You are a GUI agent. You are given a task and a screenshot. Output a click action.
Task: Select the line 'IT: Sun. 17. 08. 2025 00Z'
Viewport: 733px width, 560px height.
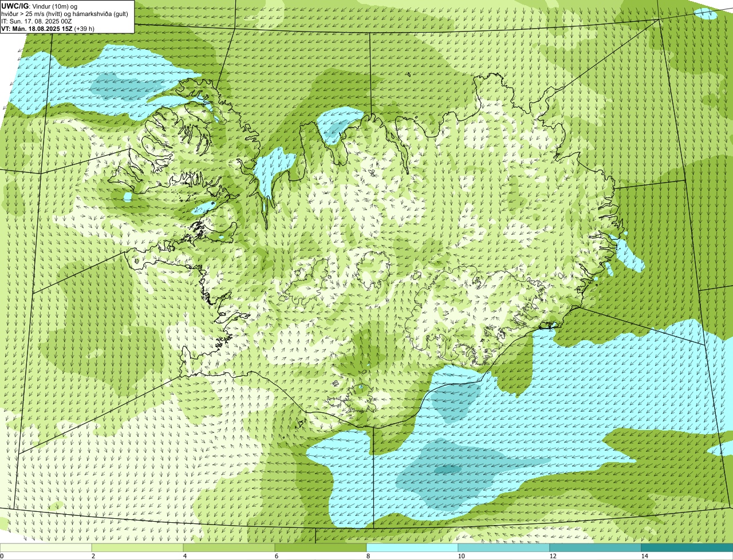coord(37,21)
